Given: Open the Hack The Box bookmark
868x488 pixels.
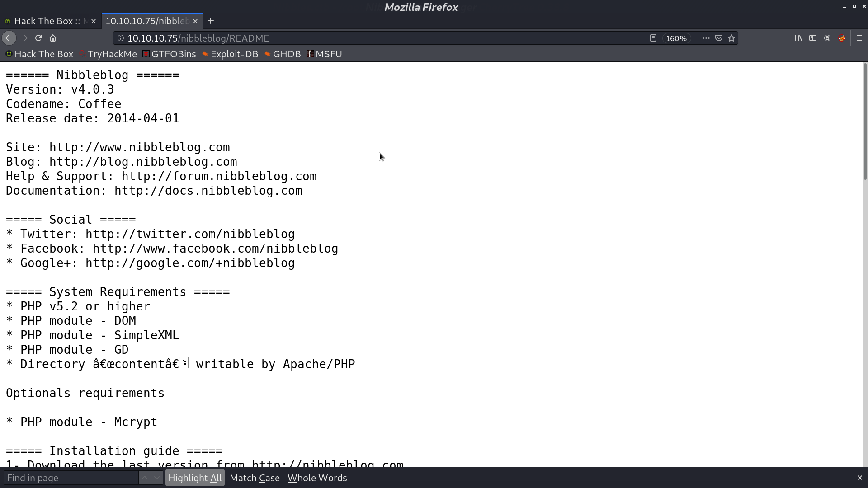Looking at the screenshot, I should (39, 54).
